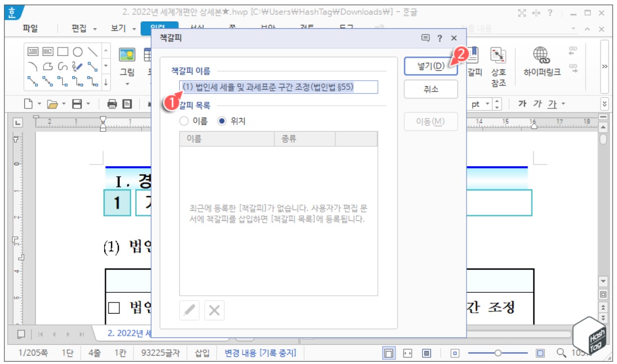This screenshot has height=364, width=617.
Task: Open the new-document dropdown arrow
Action: (40, 104)
